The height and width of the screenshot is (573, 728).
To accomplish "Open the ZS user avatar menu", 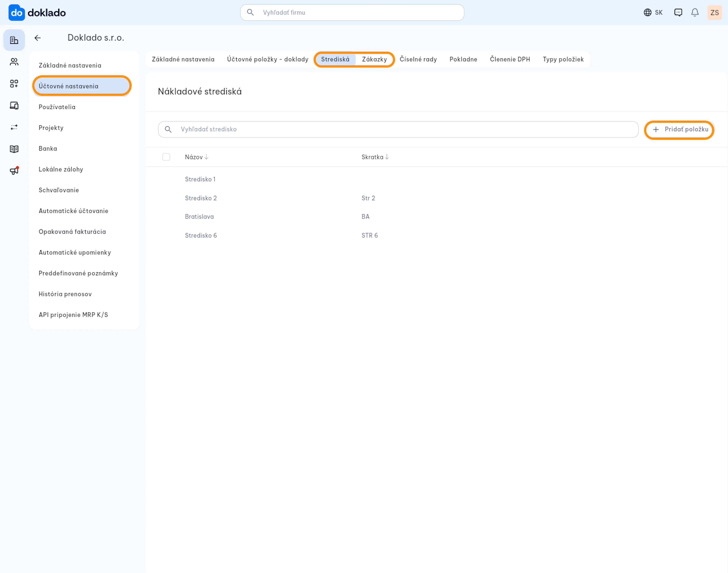I will click(x=714, y=12).
